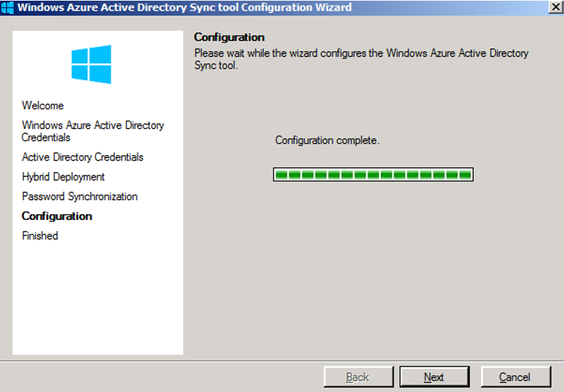Click the 'Configuration complete.' status text
The image size is (564, 392).
[x=327, y=141]
